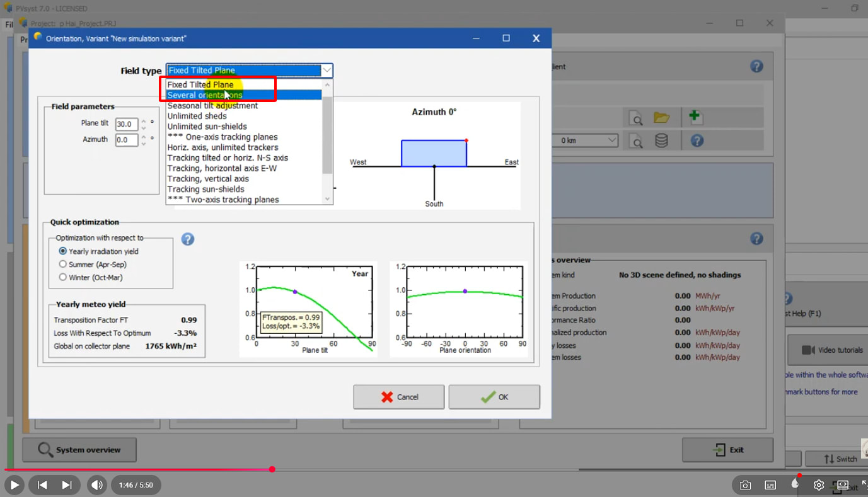Play the video
Screen dimensions: 868x497
[x=14, y=485]
